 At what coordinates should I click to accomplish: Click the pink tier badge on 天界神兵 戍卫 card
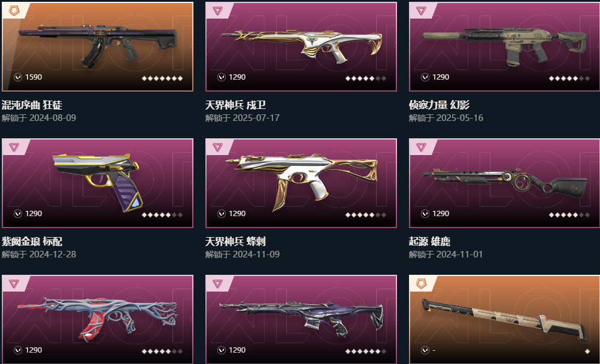click(x=217, y=10)
